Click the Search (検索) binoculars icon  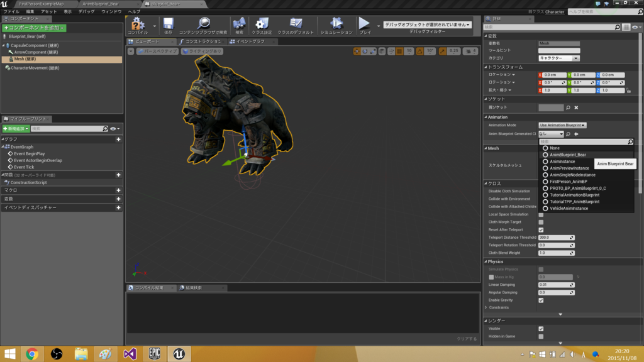click(239, 23)
